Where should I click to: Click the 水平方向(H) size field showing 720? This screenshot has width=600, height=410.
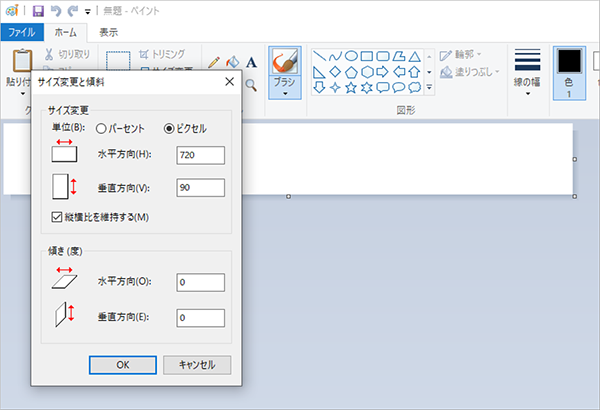point(199,155)
